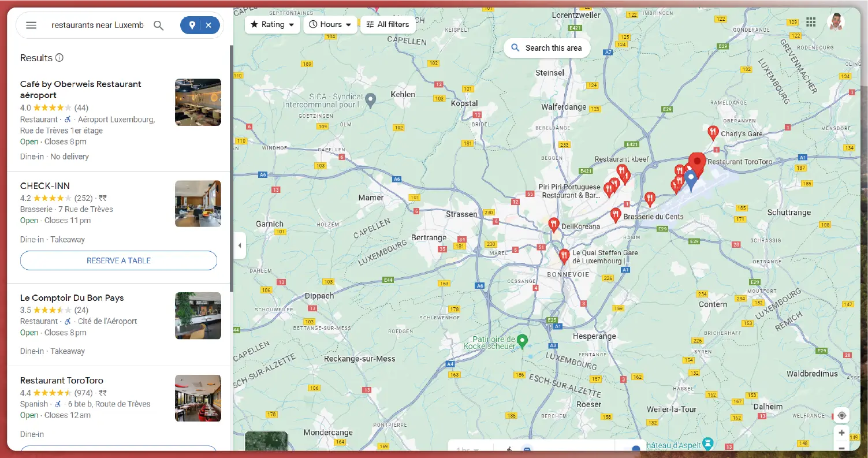
Task: Click the Restaurant ToroToro map label
Action: coord(740,162)
